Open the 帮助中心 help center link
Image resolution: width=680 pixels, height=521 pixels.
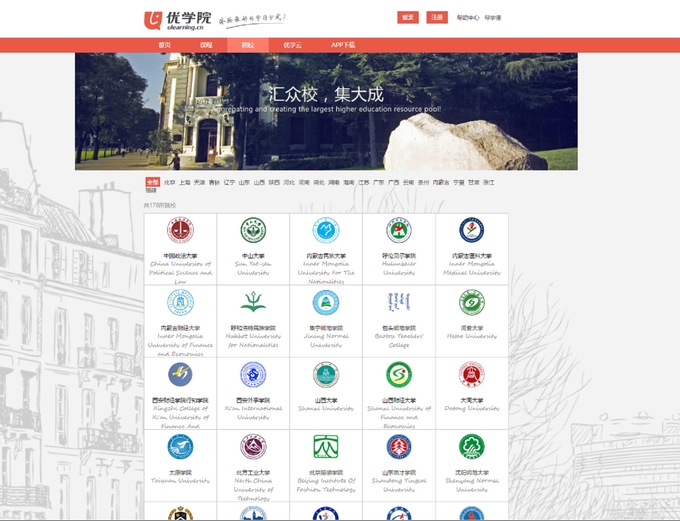click(468, 18)
